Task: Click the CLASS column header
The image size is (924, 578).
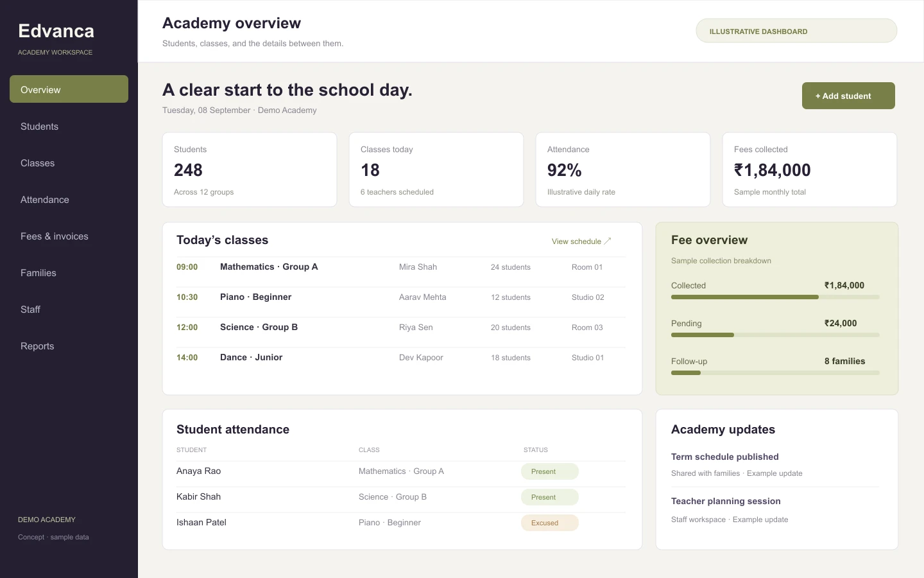Action: pos(369,450)
